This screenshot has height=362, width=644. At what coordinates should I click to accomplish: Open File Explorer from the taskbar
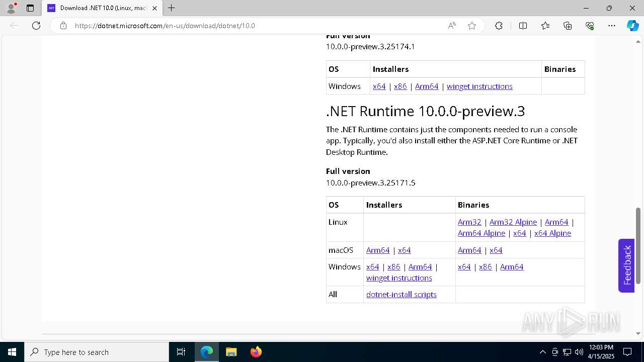(x=231, y=352)
